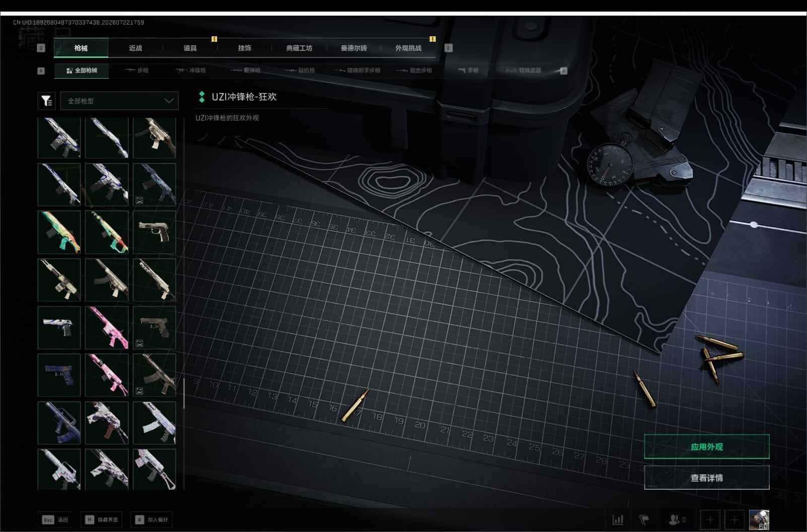Switch to the 近战 tab
This screenshot has width=807, height=532.
[136, 48]
